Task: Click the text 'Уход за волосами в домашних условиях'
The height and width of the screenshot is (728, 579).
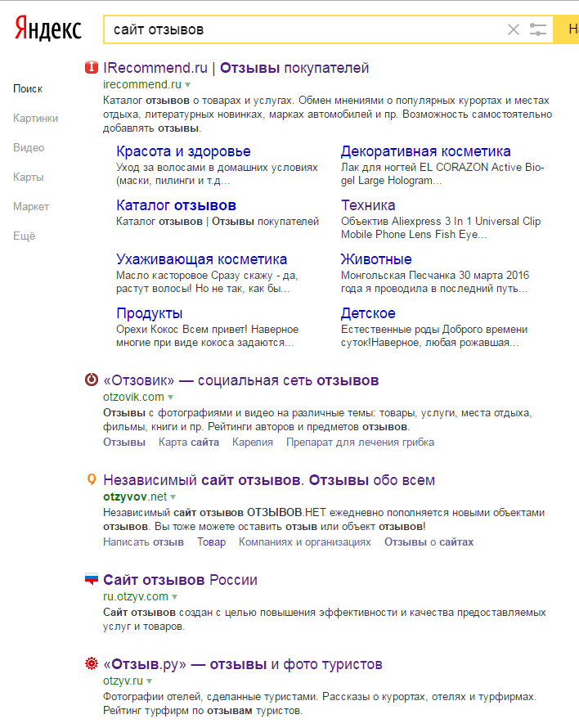Action: click(x=217, y=173)
